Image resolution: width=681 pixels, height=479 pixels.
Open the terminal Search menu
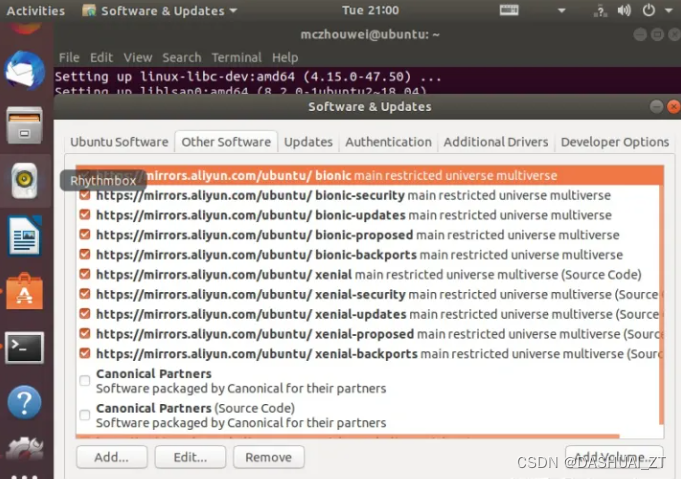click(x=182, y=58)
